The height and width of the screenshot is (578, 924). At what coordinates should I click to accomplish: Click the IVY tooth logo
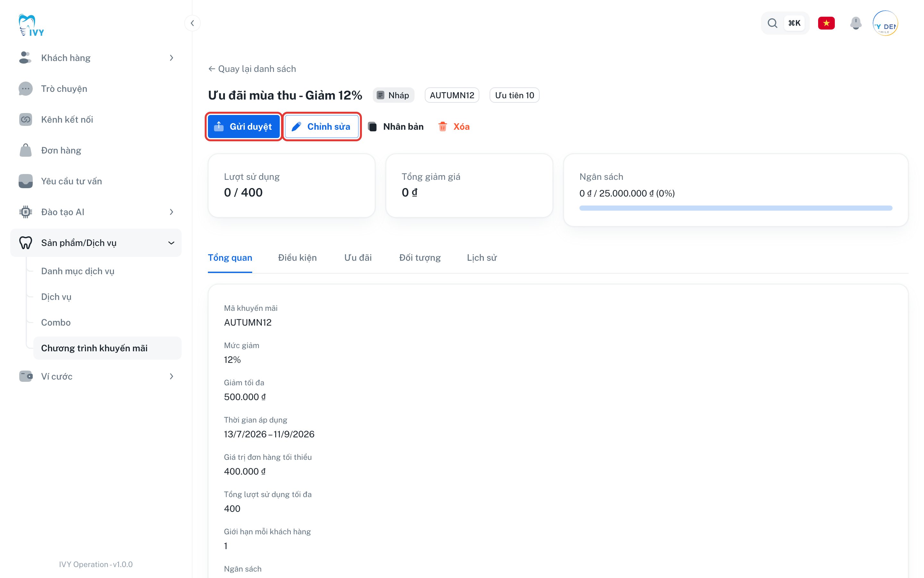coord(31,25)
